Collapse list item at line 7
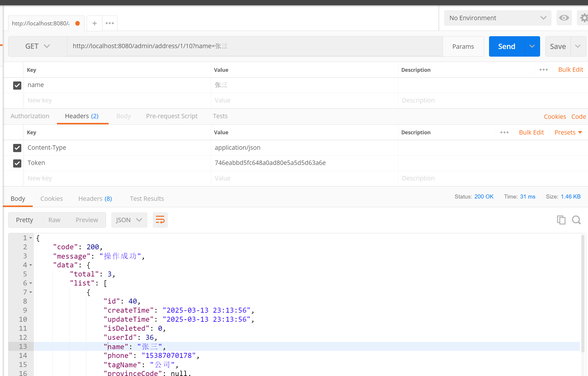Image resolution: width=588 pixels, height=376 pixels. pos(31,292)
